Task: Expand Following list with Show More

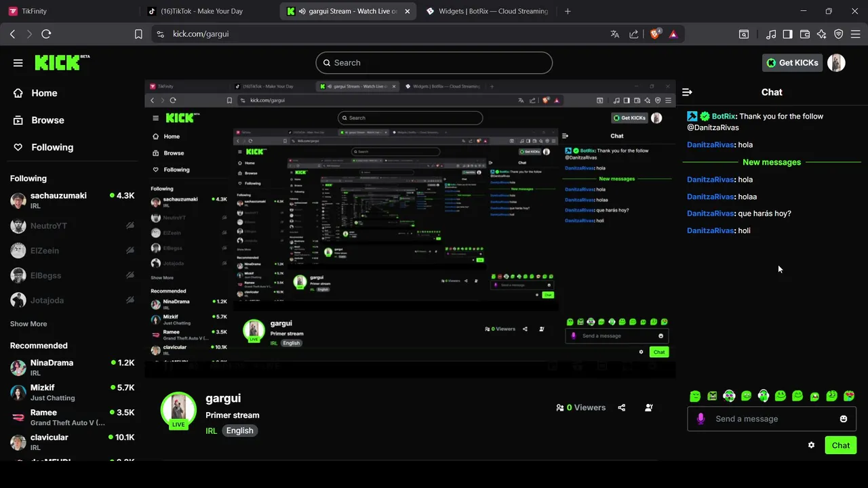Action: pos(28,324)
